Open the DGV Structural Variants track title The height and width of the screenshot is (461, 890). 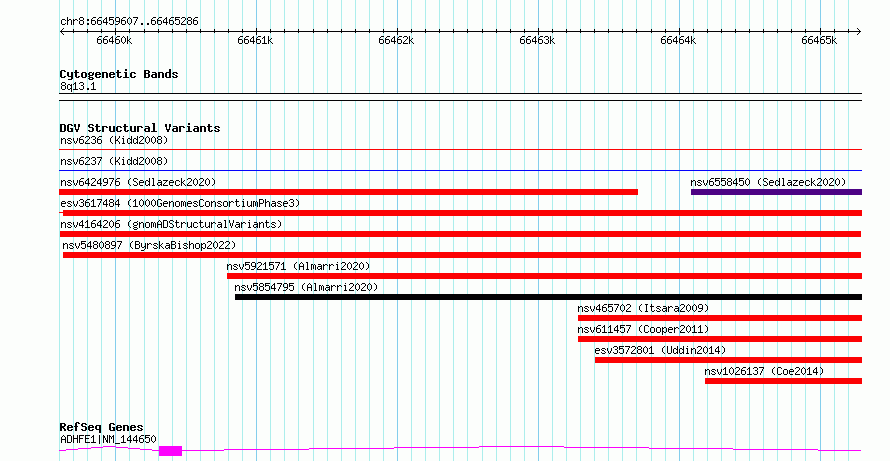(140, 128)
